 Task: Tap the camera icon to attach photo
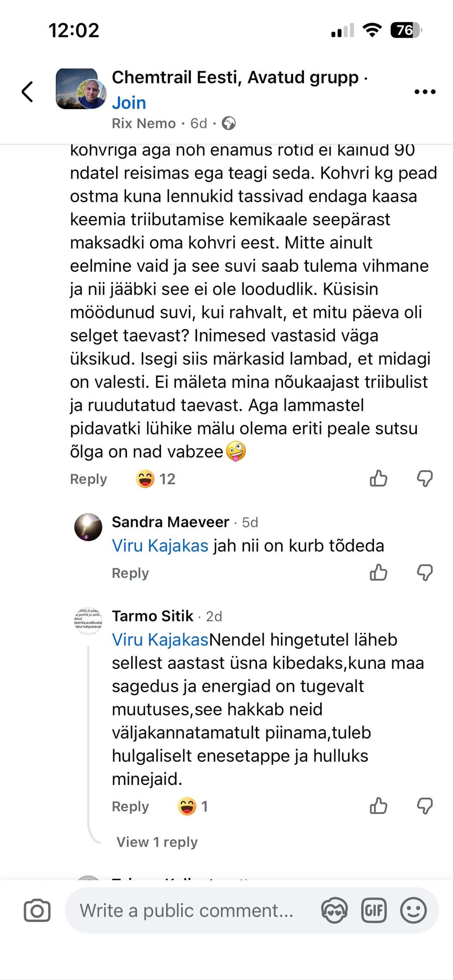pos(37,910)
